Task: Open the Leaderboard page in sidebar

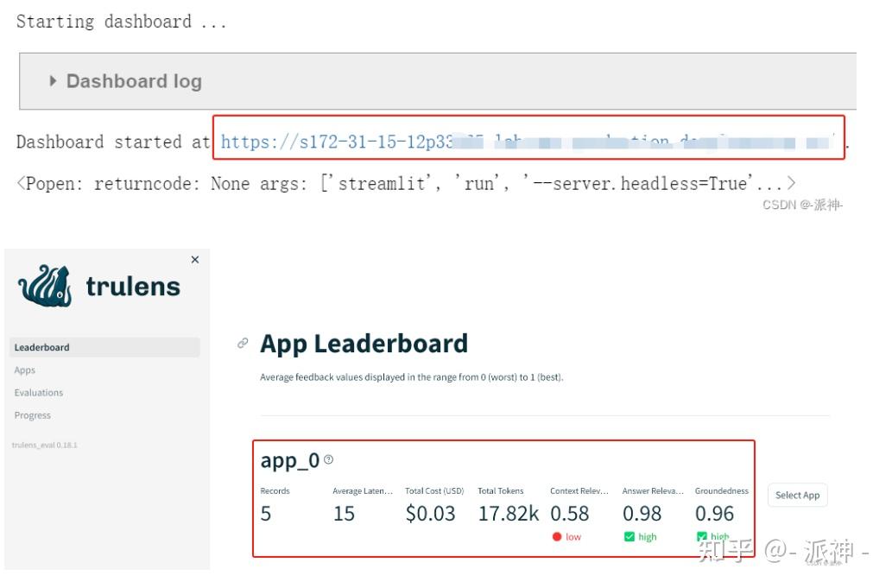Action: (42, 348)
